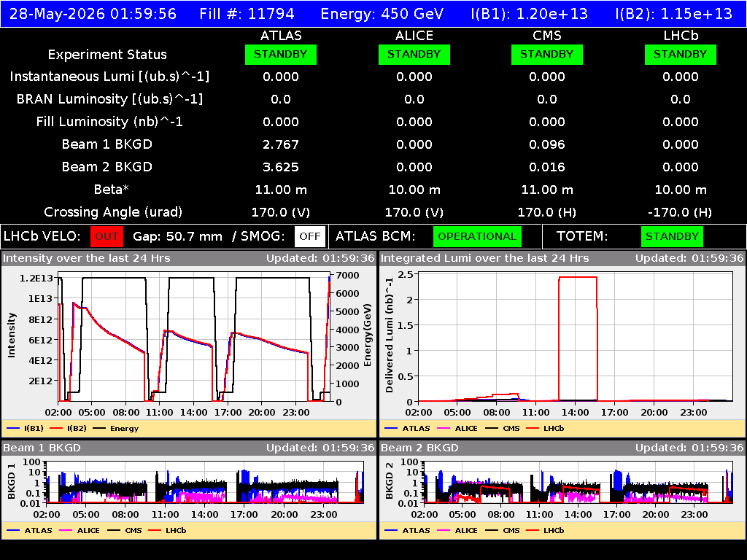Click ALICE legend entry under Beam 1 BKGD chart
The width and height of the screenshot is (747, 560).
pos(80,531)
